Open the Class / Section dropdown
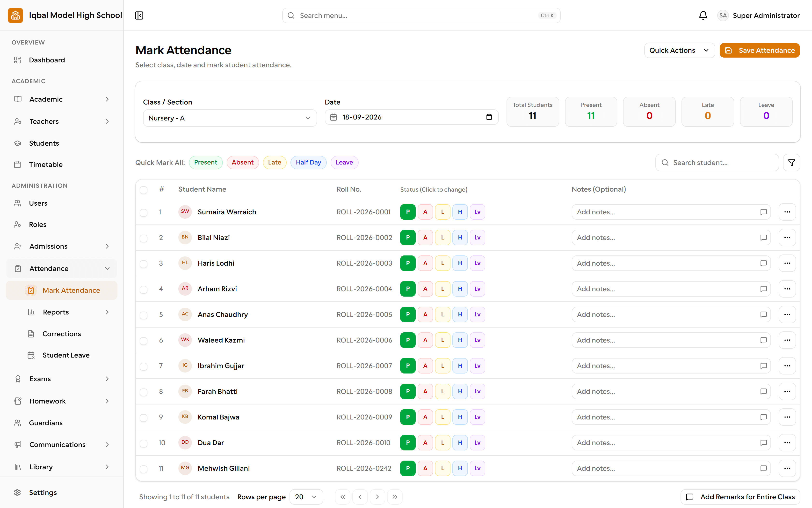 (230, 118)
